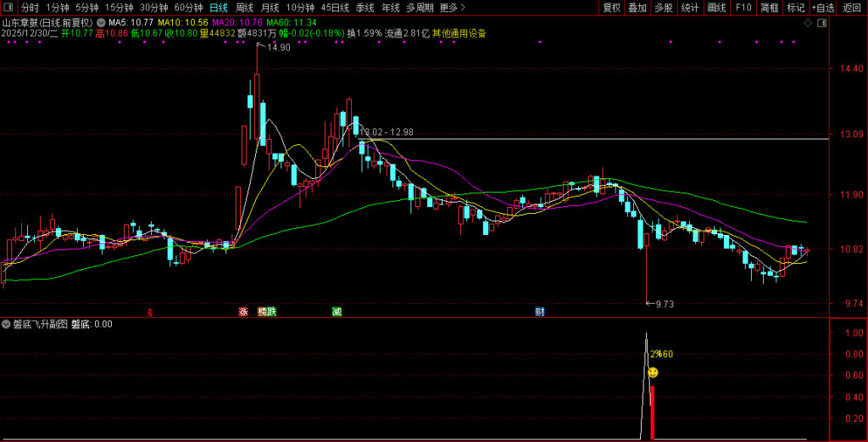This screenshot has width=868, height=442.
Task: Click the 榜 event marker icon
Action: pyautogui.click(x=262, y=312)
